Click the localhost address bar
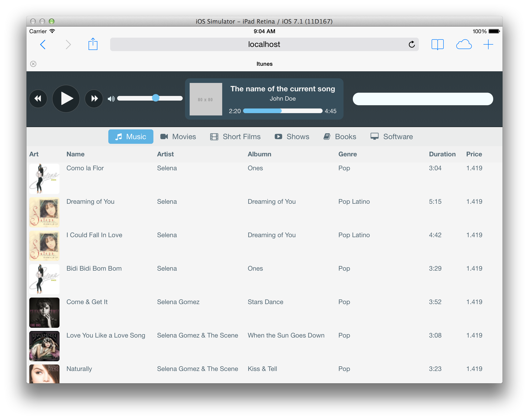This screenshot has width=529, height=420. [264, 44]
